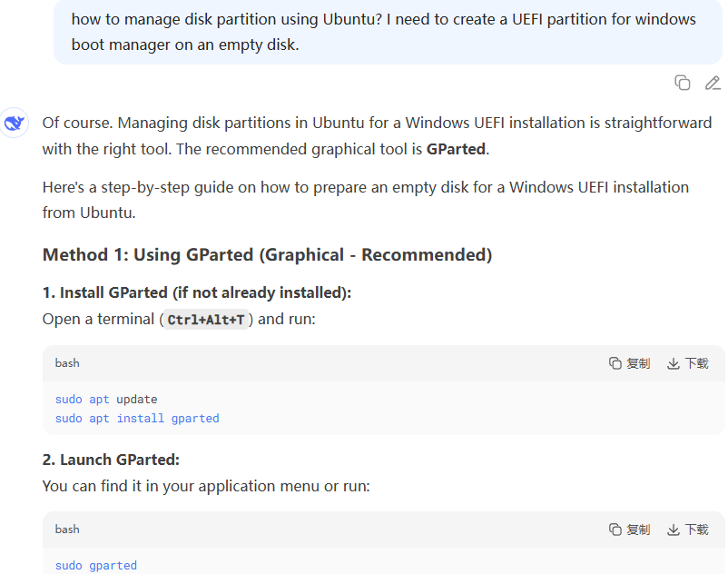Download the apt install gparted code block
This screenshot has width=728, height=574.
[x=688, y=363]
